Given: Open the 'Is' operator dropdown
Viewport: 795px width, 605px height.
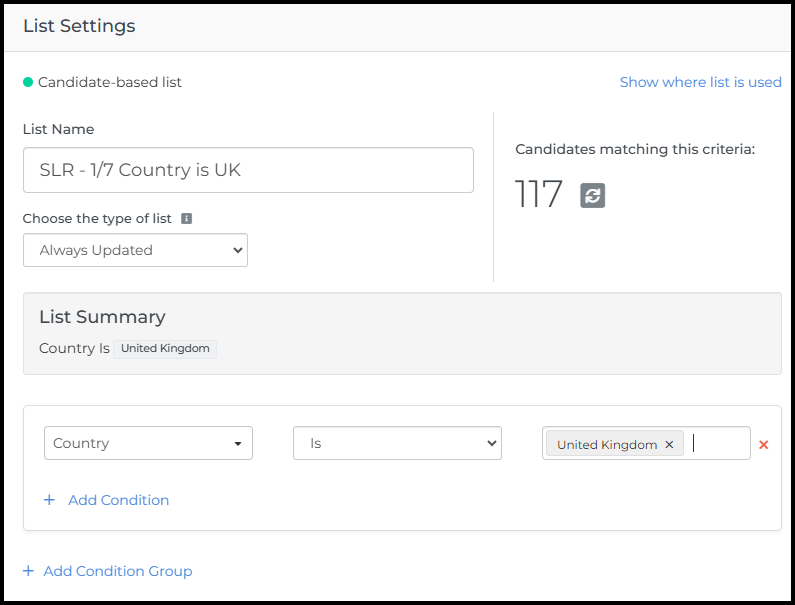Looking at the screenshot, I should coord(396,443).
